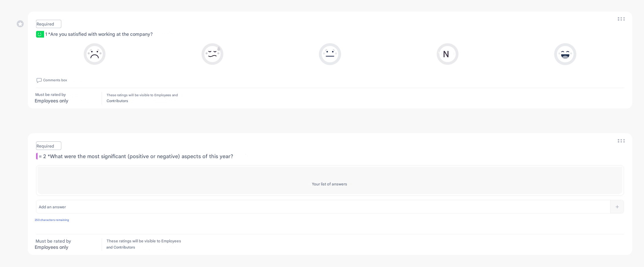Toggle the Required badge on satisfaction question

(x=48, y=24)
